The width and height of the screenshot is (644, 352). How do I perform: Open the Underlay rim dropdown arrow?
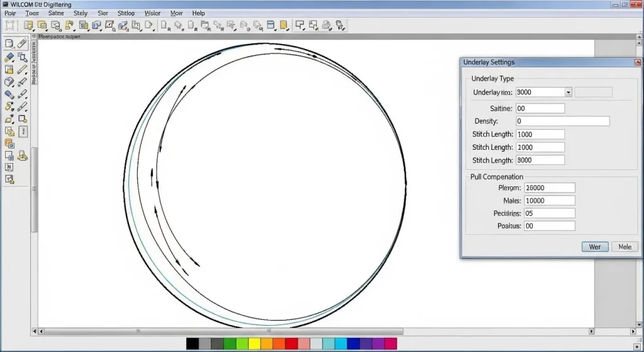(x=568, y=92)
